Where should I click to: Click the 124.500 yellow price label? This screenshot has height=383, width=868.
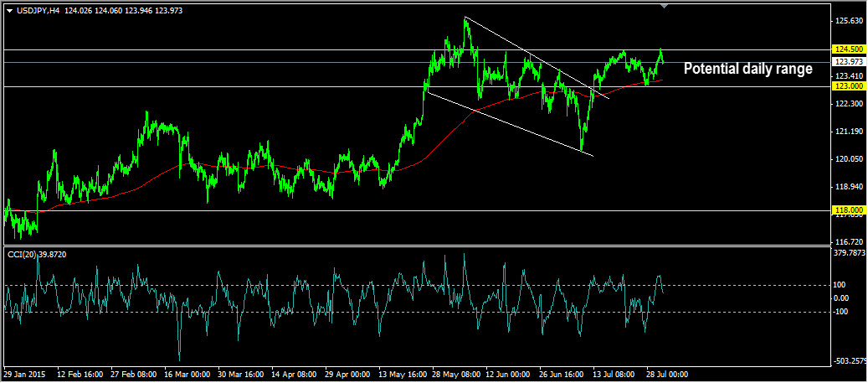849,50
